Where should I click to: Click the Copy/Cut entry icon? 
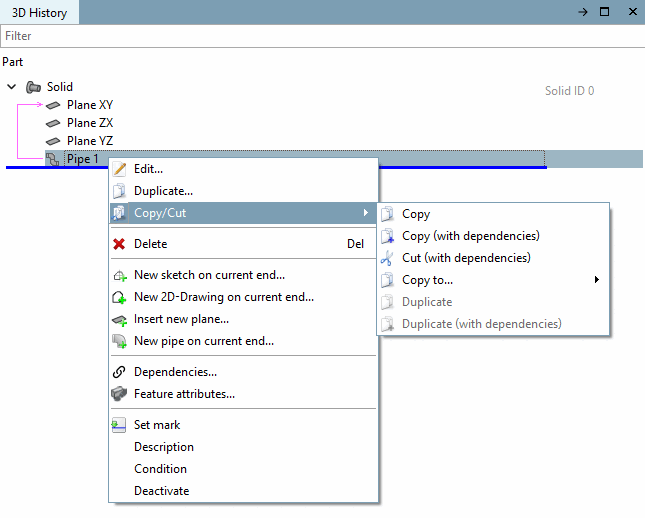119,213
